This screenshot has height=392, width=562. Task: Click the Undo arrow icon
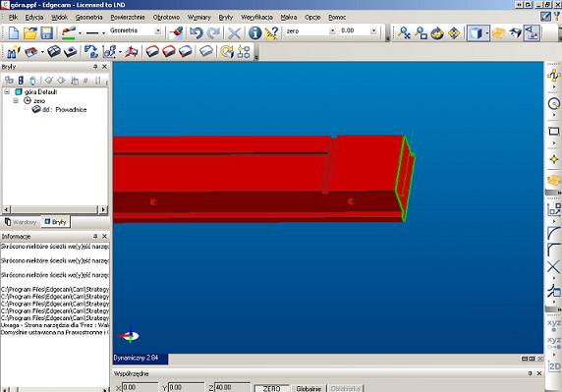pos(197,32)
